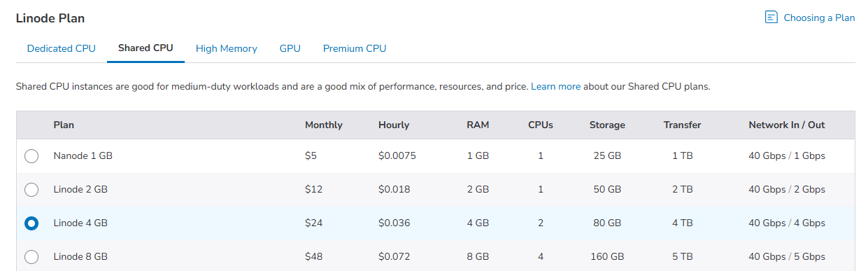Viewport: 868px width, 271px height.
Task: Click the Monthly column header
Action: pyautogui.click(x=324, y=125)
